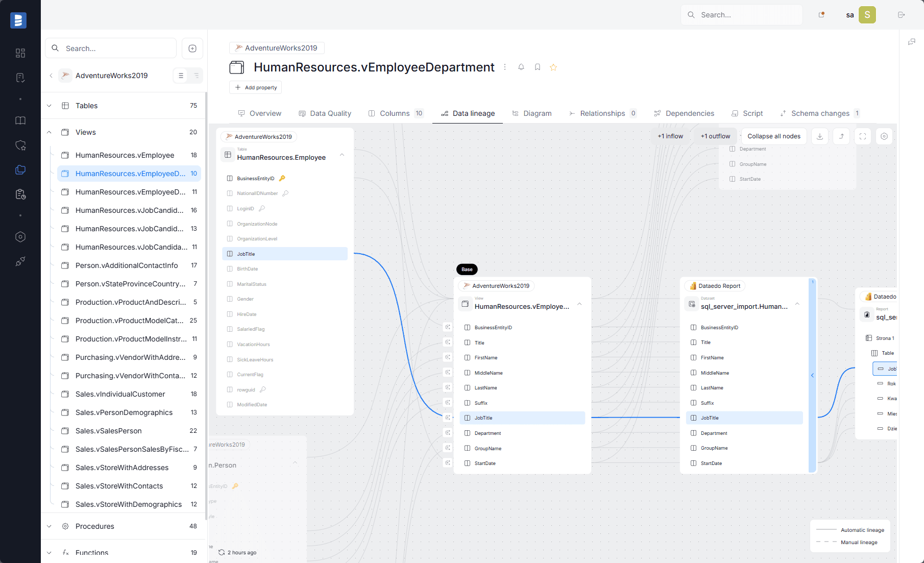Open the Columns tab
The height and width of the screenshot is (563, 924).
[x=396, y=113]
